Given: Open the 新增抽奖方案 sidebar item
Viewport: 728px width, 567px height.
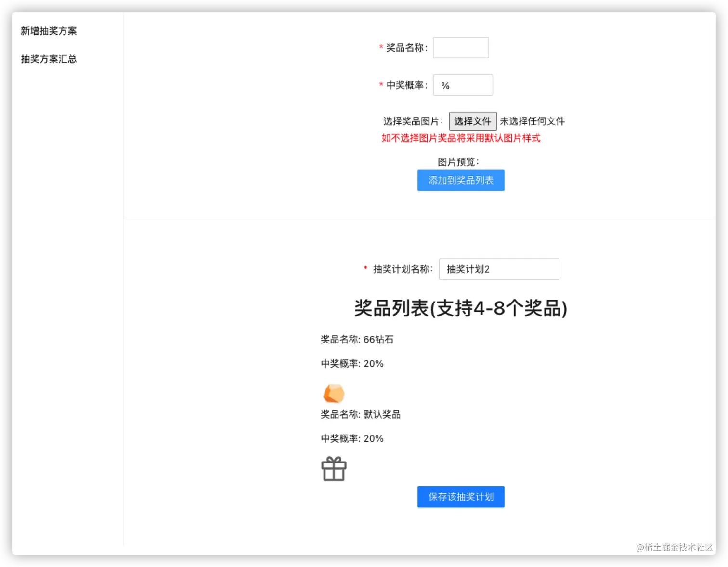Looking at the screenshot, I should pyautogui.click(x=48, y=31).
